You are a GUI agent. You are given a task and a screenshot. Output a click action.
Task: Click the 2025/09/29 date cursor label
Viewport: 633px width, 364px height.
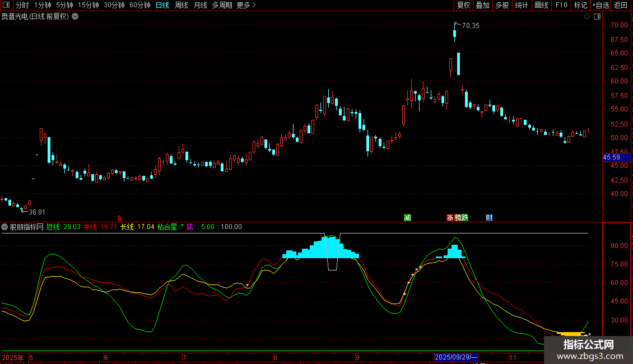[x=456, y=357]
